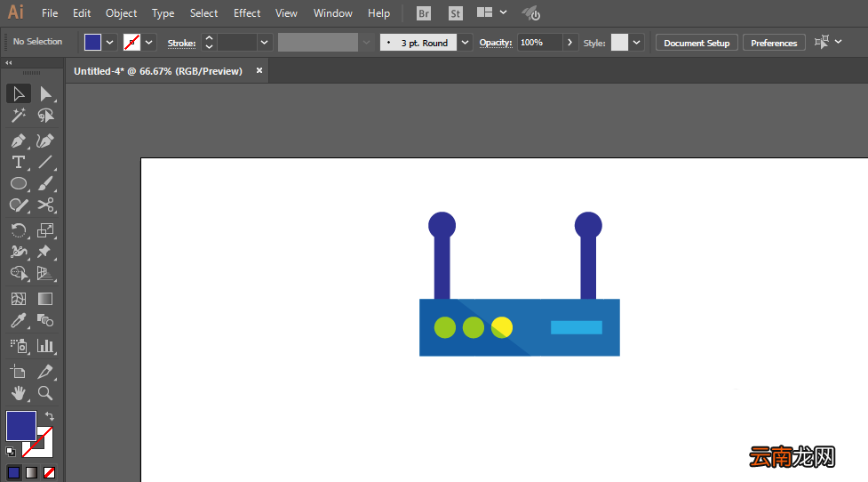Image resolution: width=868 pixels, height=482 pixels.
Task: Open Preferences from control bar
Action: coord(773,43)
